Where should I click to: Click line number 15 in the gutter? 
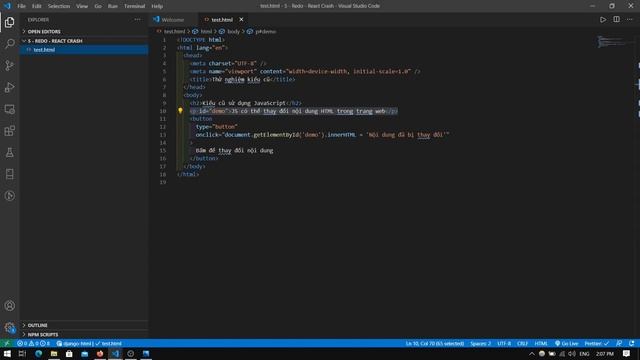coord(163,150)
